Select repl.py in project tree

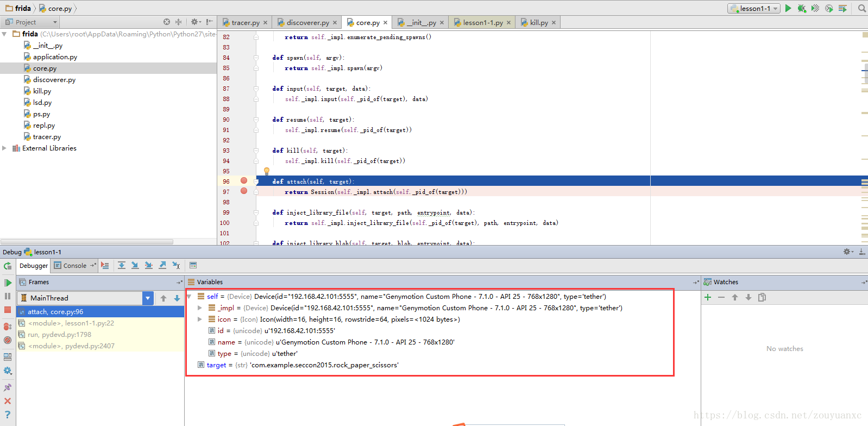point(43,125)
